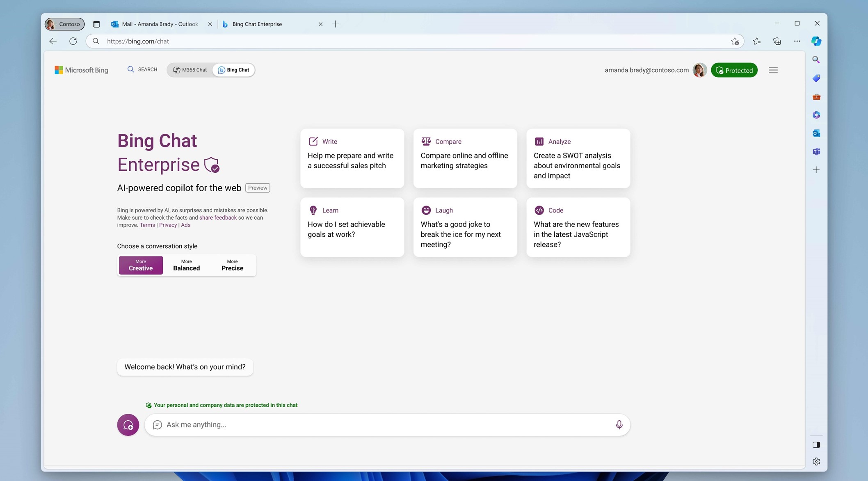Open browser settings and more menu
Image resolution: width=868 pixels, height=481 pixels.
[797, 41]
